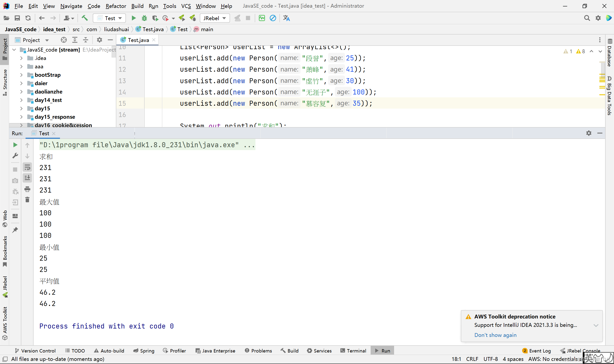Toggle the Bookmarks sidebar panel
The height and width of the screenshot is (364, 614).
coord(6,256)
